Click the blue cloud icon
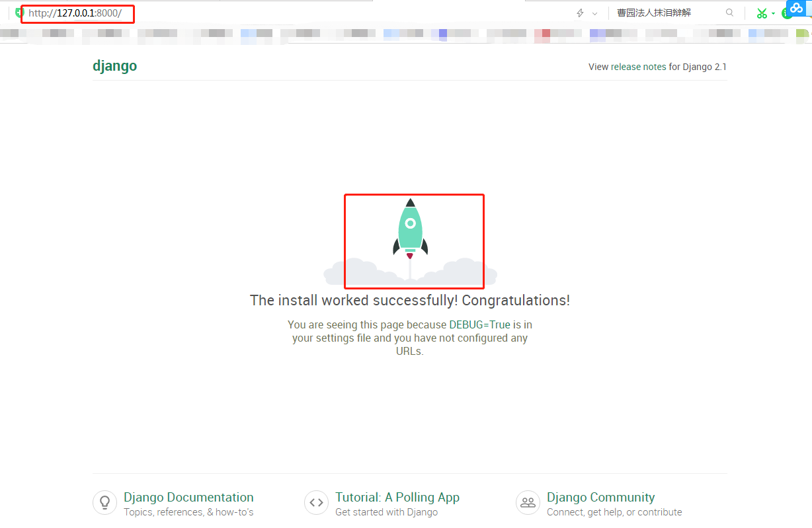This screenshot has width=812, height=528. click(797, 9)
